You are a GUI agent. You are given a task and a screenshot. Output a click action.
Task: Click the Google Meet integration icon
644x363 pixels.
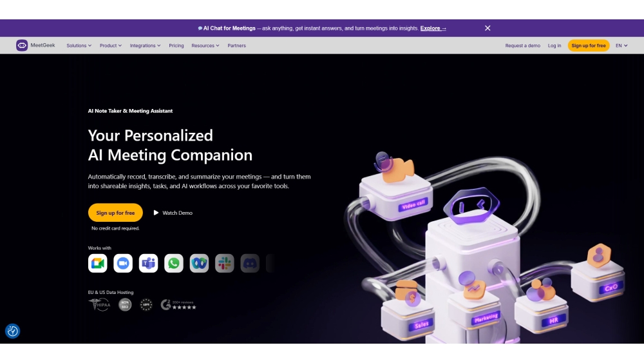[97, 263]
